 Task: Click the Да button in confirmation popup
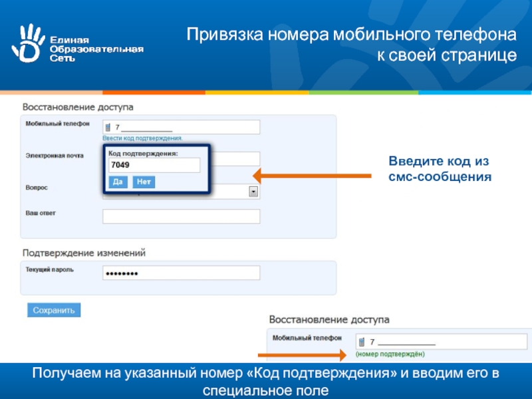click(118, 182)
